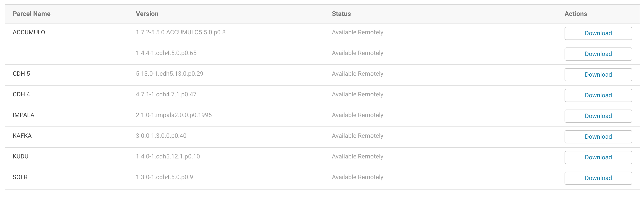644x197 pixels.
Task: Download the SOLR parcel
Action: click(598, 178)
